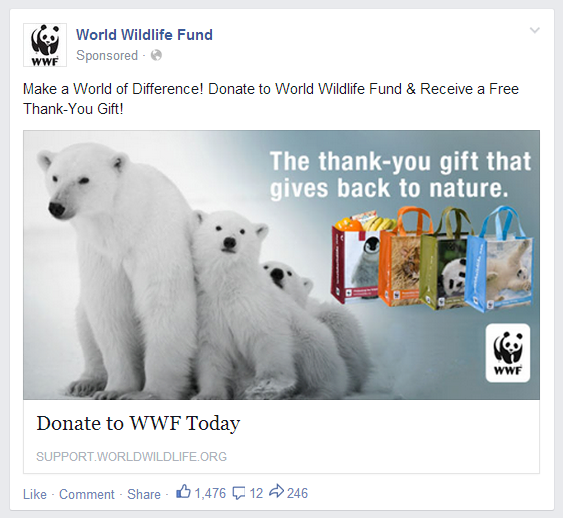Click the Sponsored label
The width and height of the screenshot is (563, 518).
(107, 55)
